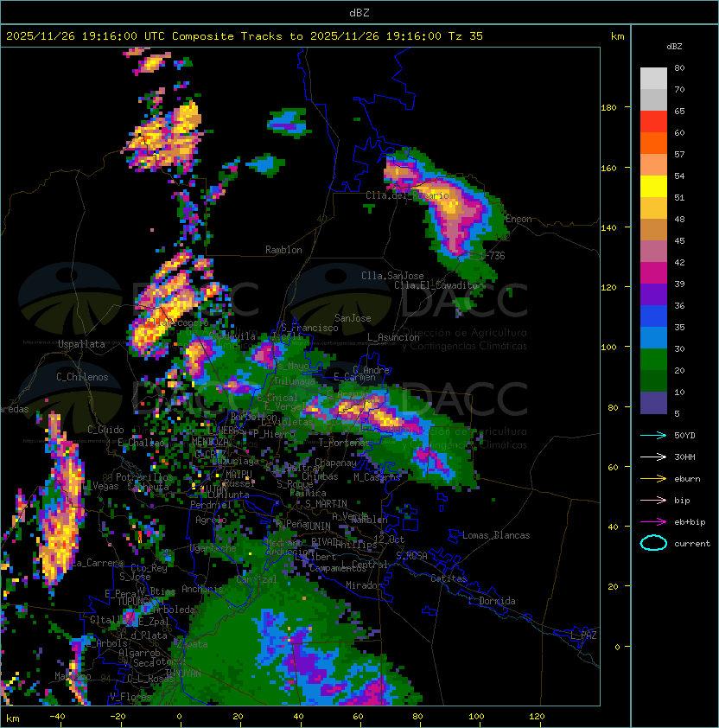The height and width of the screenshot is (728, 719).
Task: Pick the peach 54-57 dBZ swatch
Action: click(653, 164)
